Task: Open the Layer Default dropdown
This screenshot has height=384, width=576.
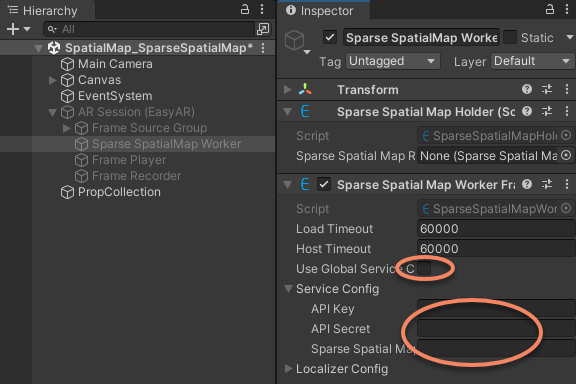Action: click(532, 61)
